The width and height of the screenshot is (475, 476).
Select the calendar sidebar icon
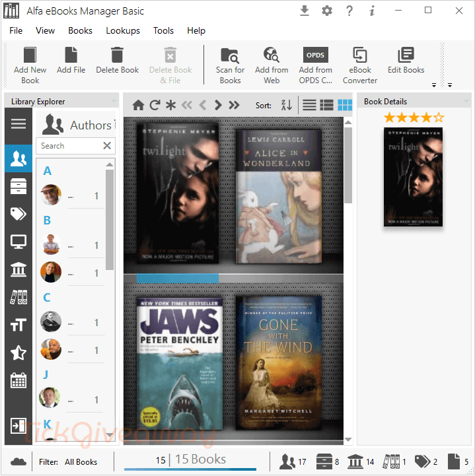(18, 380)
